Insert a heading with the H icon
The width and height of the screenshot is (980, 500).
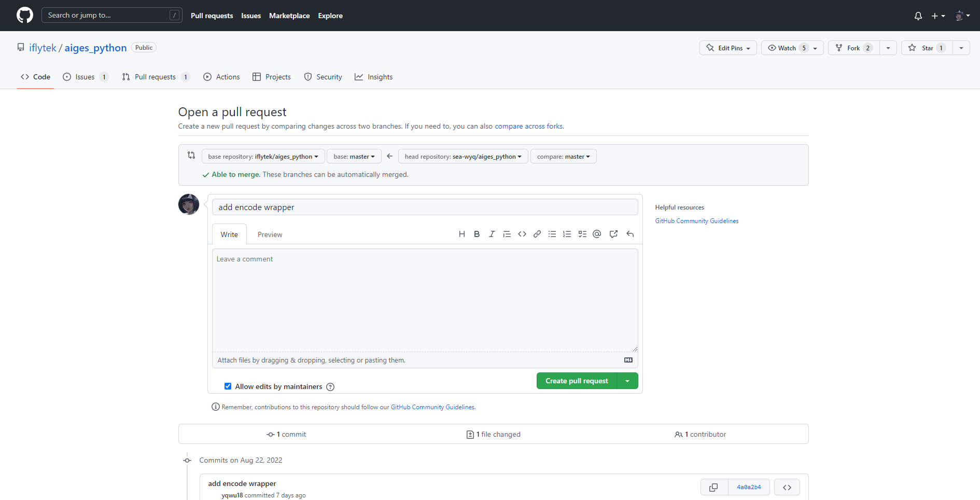point(461,234)
